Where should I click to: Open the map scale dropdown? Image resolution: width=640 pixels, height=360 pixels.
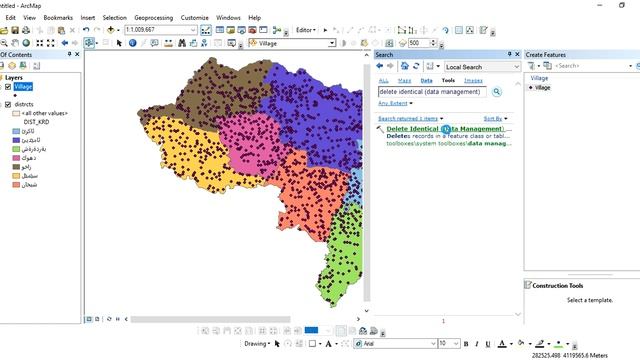point(193,30)
